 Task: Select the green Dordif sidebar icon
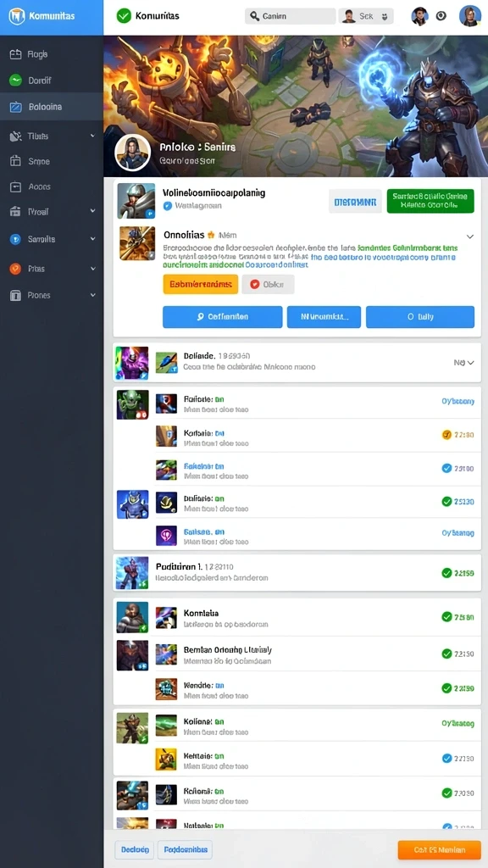point(15,81)
